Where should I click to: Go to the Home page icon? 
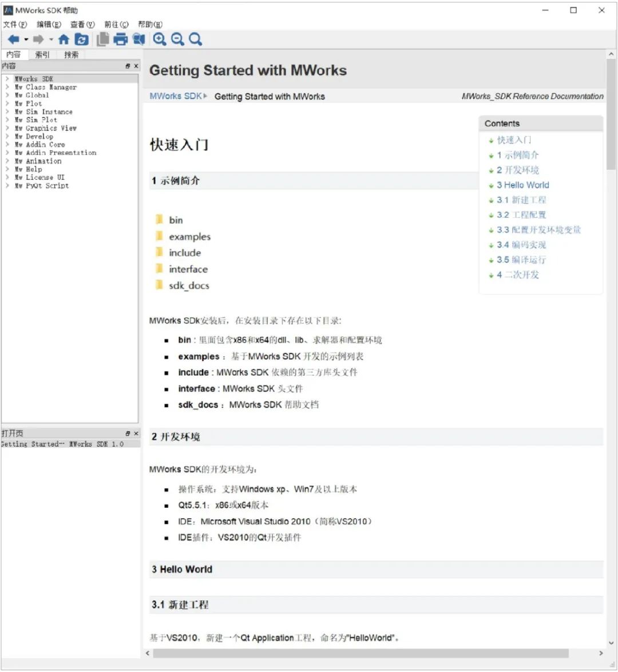[x=64, y=39]
